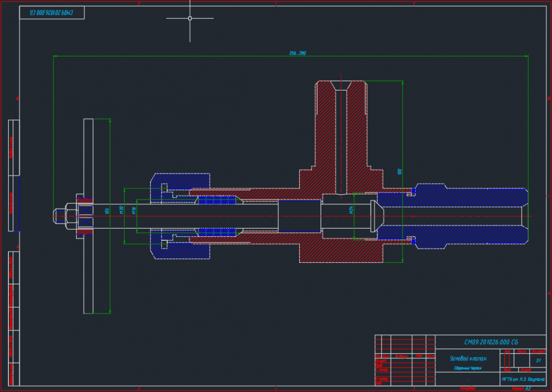Viewport: 552px width, 392px height.
Task: Click the M24 thread dimension label
Action: click(350, 210)
